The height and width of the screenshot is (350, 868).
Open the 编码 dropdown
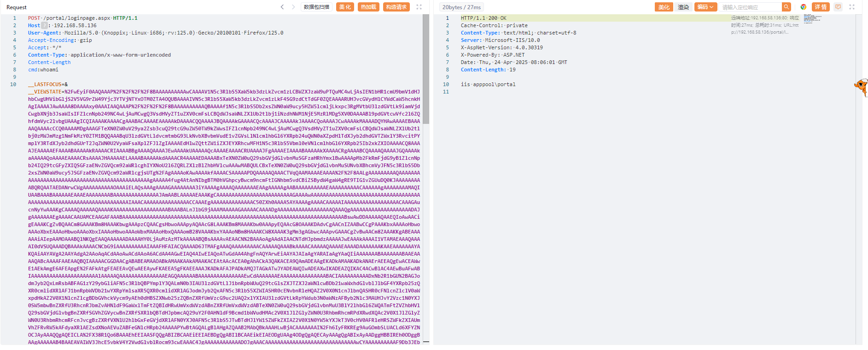coord(705,7)
